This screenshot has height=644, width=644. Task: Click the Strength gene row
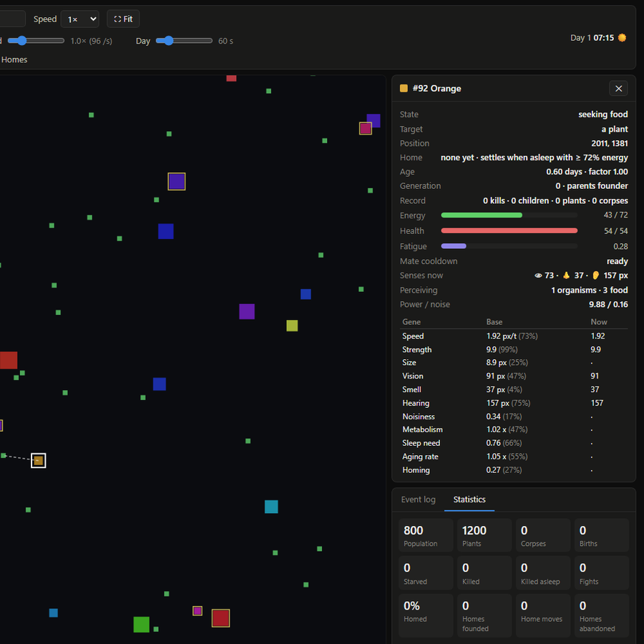point(513,349)
